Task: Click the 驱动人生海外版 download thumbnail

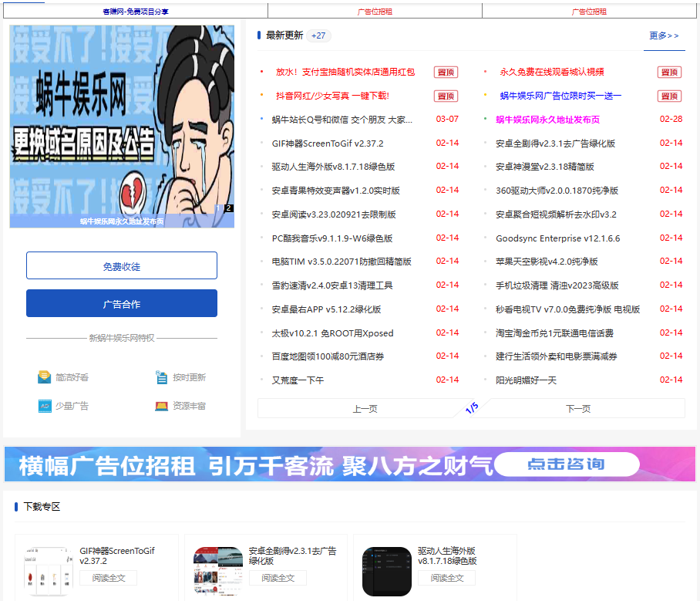Action: point(386,572)
